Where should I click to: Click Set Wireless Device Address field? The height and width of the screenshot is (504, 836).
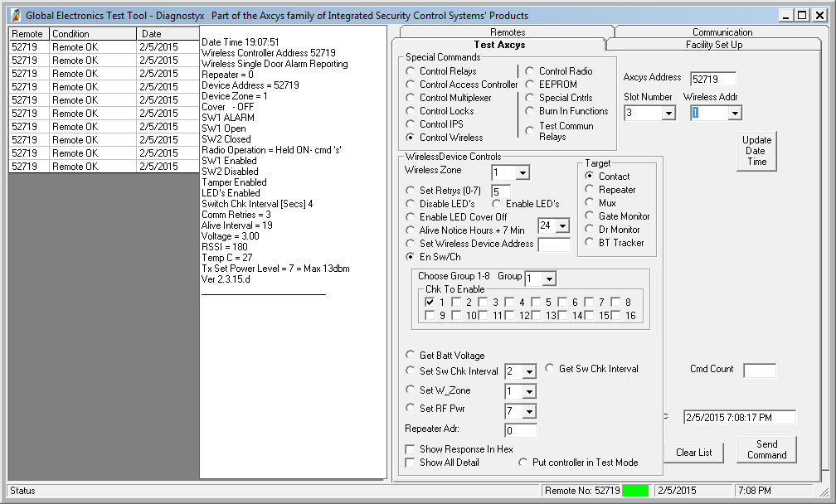coord(554,245)
